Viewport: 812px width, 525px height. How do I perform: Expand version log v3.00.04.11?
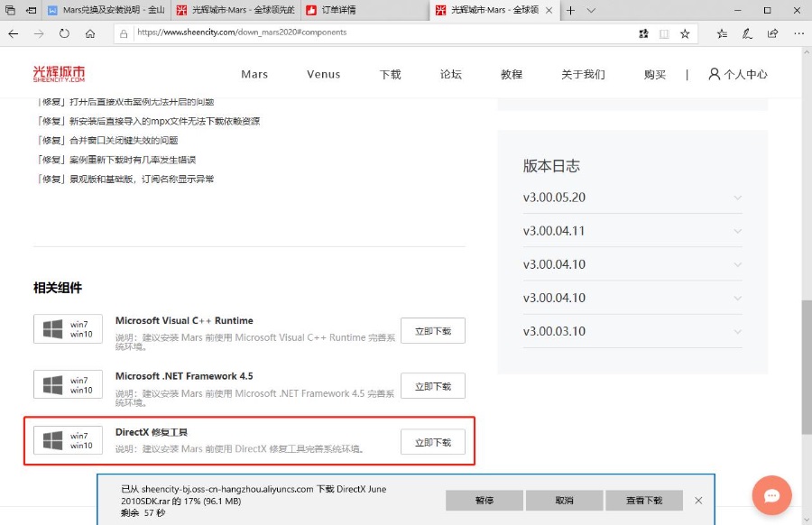(x=632, y=231)
